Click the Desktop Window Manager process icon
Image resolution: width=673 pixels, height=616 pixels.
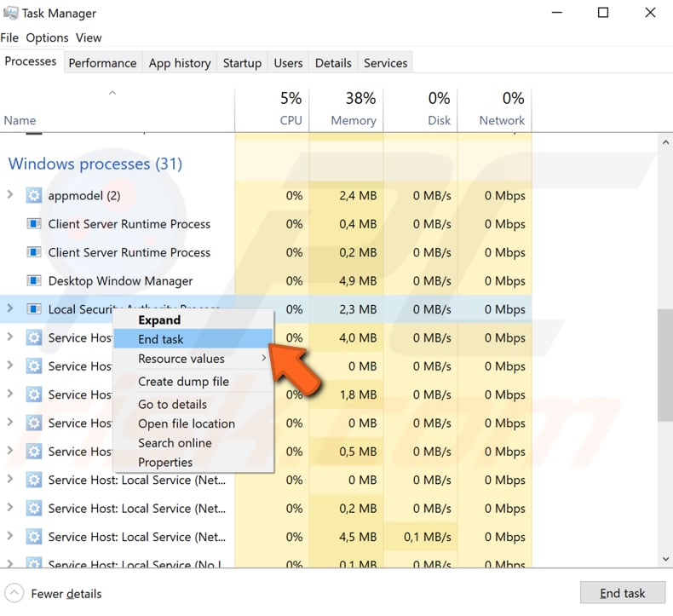coord(34,281)
